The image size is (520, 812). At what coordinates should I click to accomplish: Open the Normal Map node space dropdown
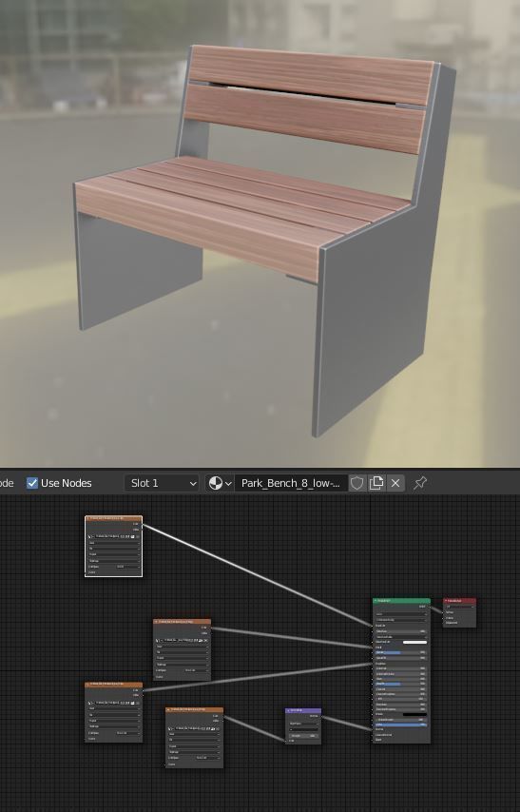click(x=303, y=724)
